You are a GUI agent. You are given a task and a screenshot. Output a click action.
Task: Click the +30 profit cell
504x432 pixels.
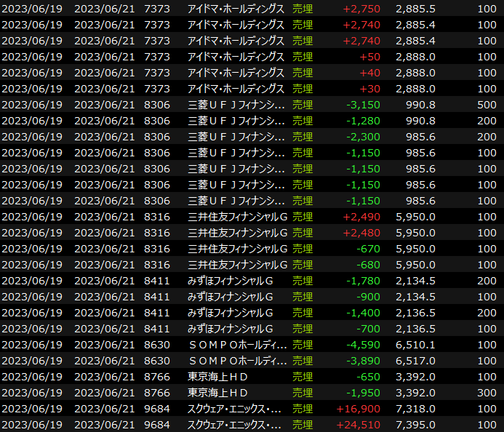pos(369,89)
